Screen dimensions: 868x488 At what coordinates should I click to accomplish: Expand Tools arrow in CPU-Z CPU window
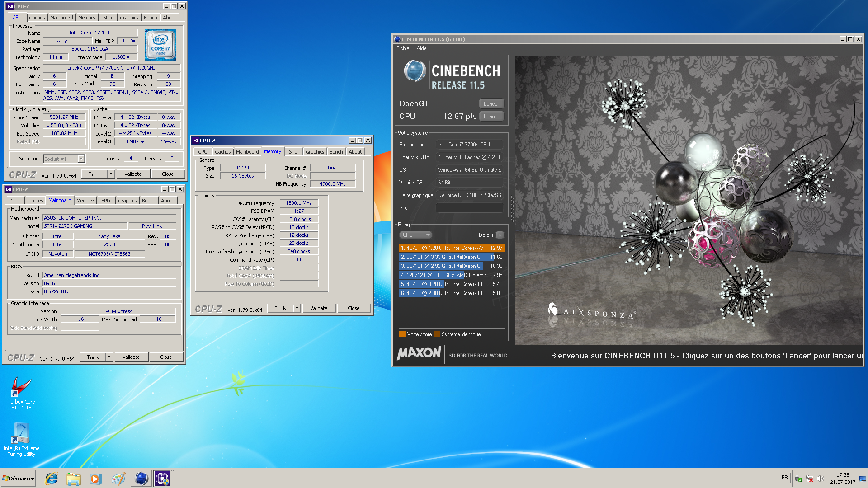111,174
